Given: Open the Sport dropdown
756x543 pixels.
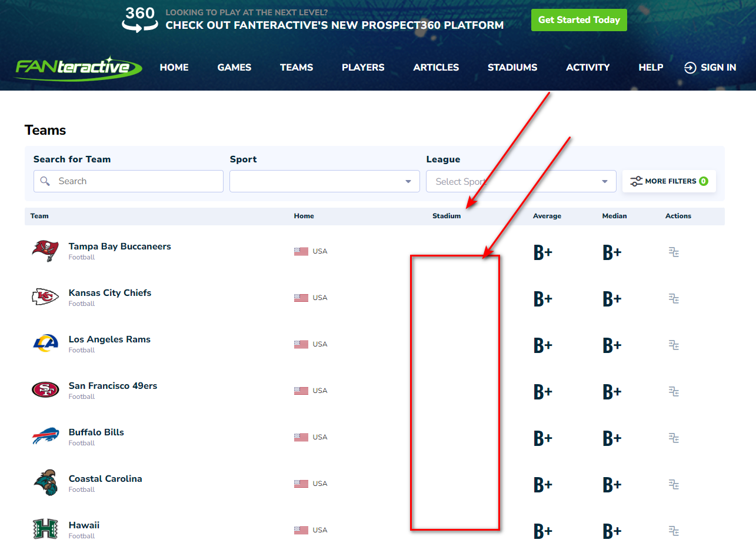Looking at the screenshot, I should click(325, 181).
